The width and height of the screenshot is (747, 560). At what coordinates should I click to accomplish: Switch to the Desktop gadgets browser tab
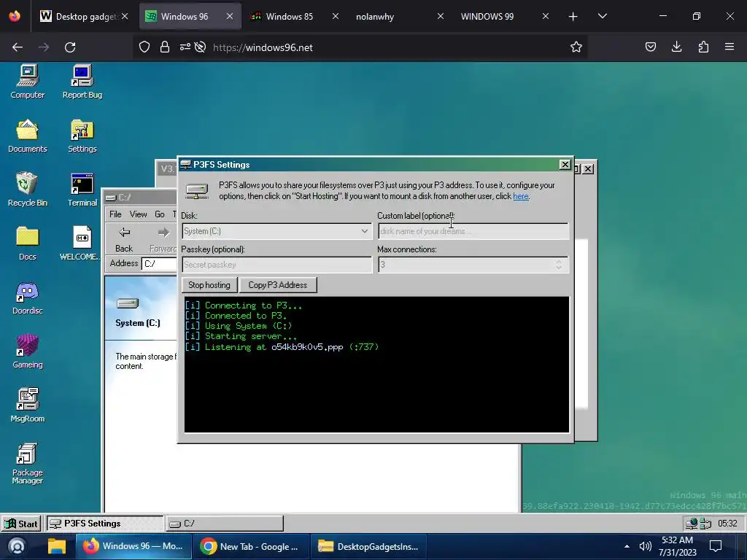tap(86, 16)
